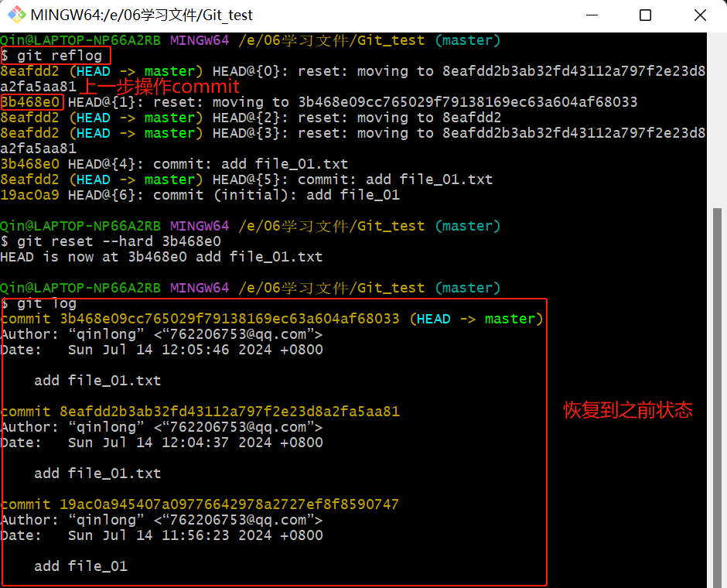Click the 'HEAD is now at 3b468e0' output line
The width and height of the screenshot is (727, 588).
pos(161,257)
